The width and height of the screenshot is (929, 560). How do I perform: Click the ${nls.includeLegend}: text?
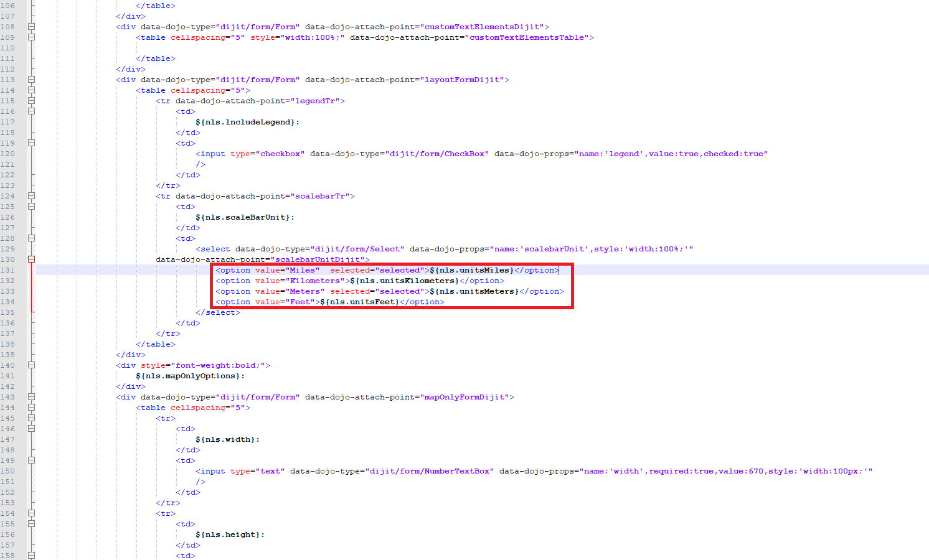pyautogui.click(x=248, y=122)
